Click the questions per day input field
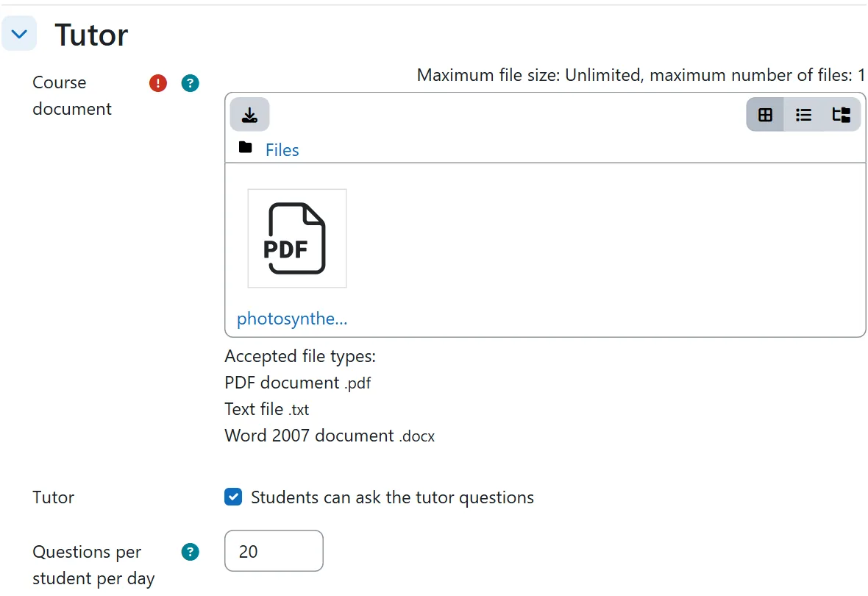This screenshot has width=868, height=596. click(274, 551)
